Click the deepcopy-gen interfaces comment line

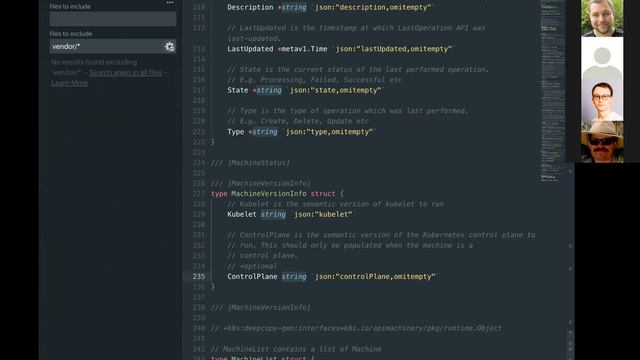356,328
